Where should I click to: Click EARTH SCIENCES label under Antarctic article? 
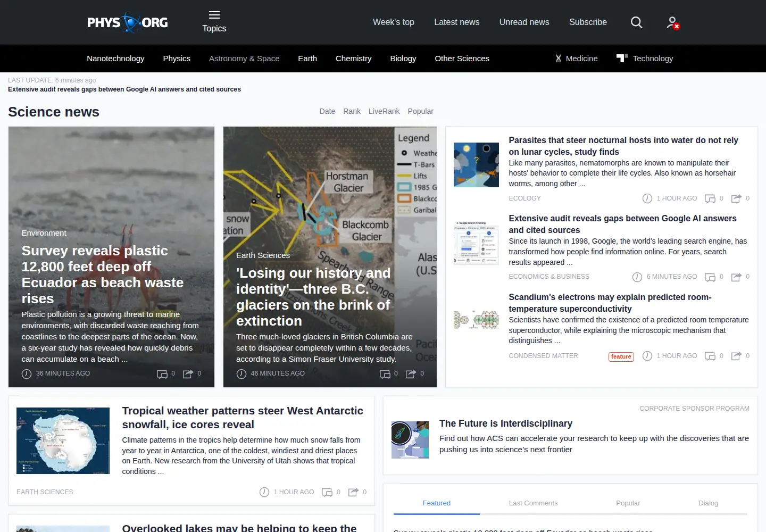tap(45, 492)
